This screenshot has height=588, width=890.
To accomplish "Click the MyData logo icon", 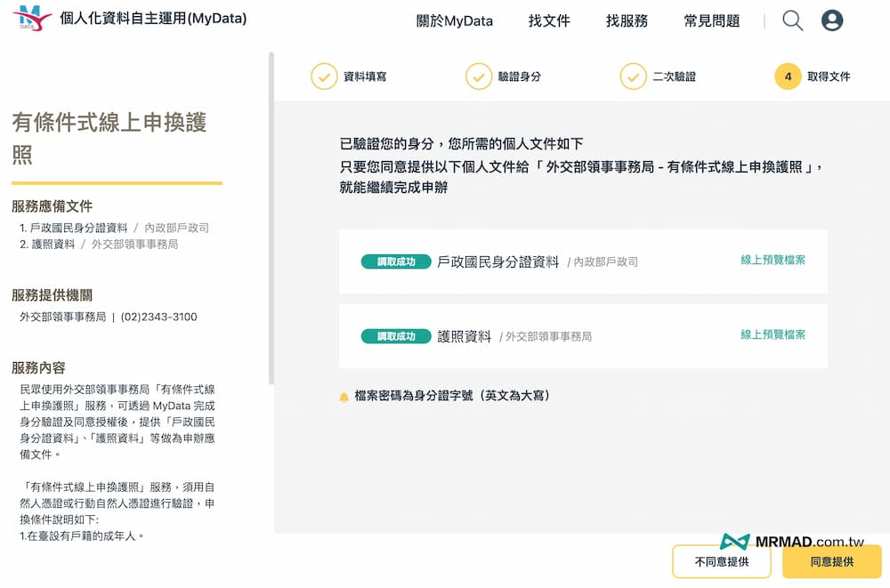I will pyautogui.click(x=31, y=19).
